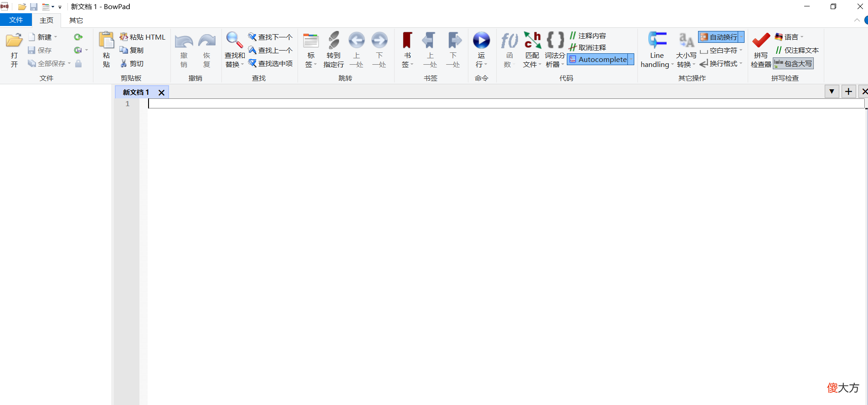Expand the 语言 language dropdown
This screenshot has height=405, width=868.
tap(789, 37)
